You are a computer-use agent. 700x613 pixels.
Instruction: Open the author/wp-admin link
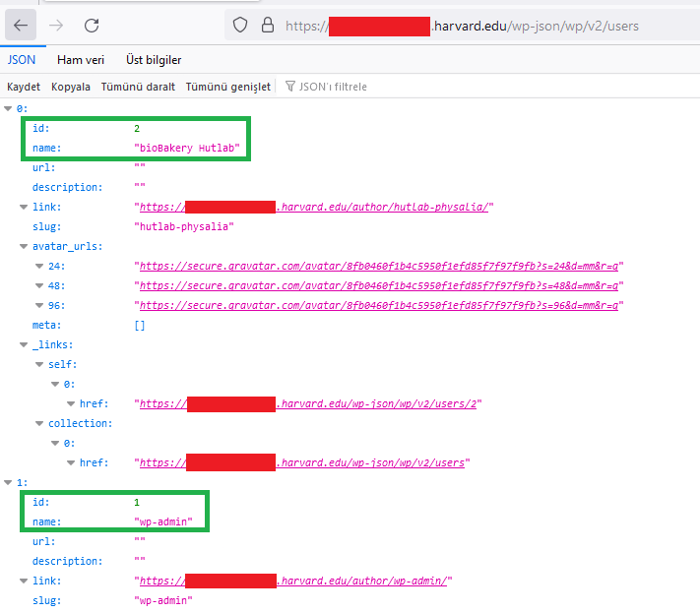(x=293, y=581)
